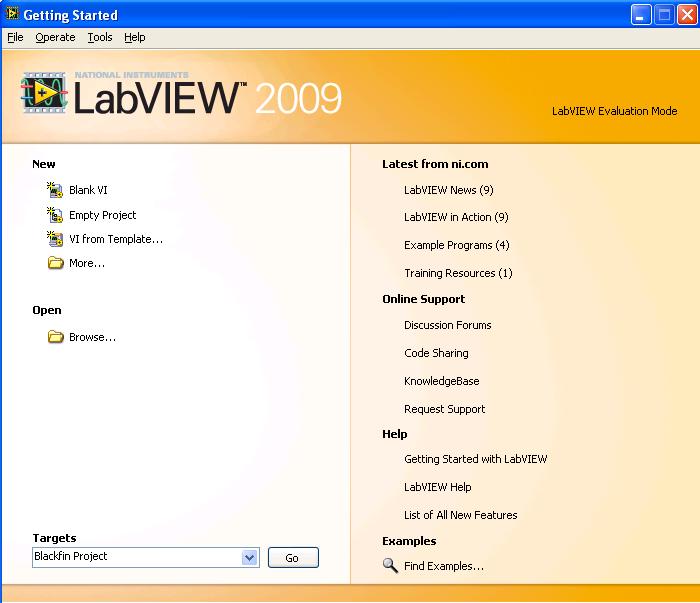Open LabVIEW News (9)
The image size is (700, 603).
(449, 190)
